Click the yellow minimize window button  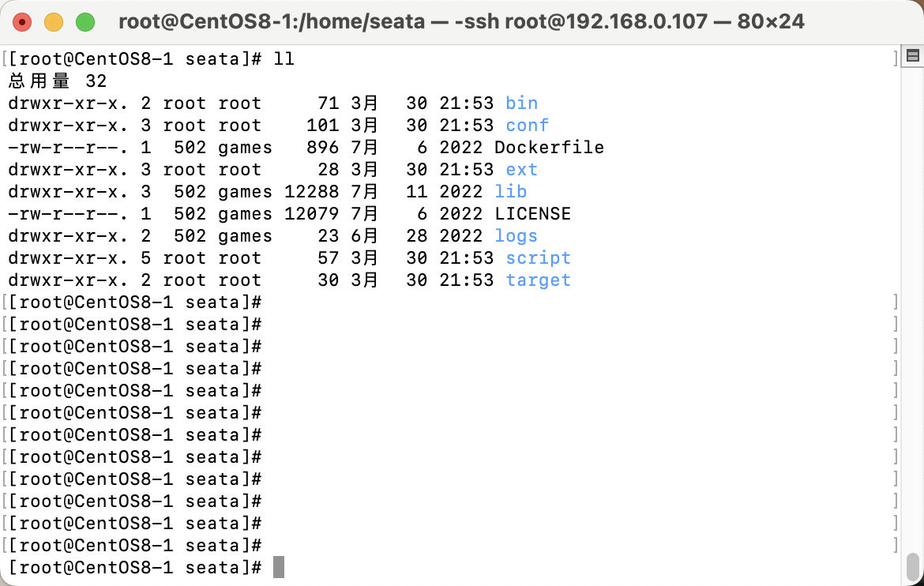click(x=54, y=22)
